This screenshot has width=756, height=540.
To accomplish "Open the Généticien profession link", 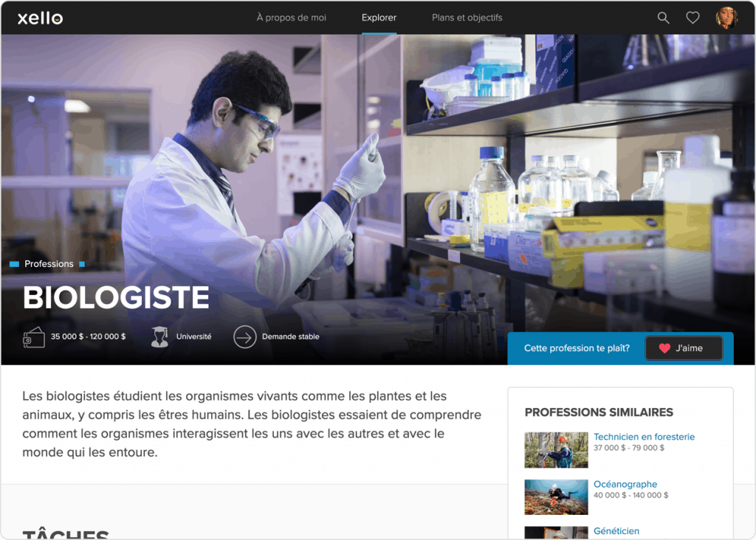I will click(x=616, y=531).
